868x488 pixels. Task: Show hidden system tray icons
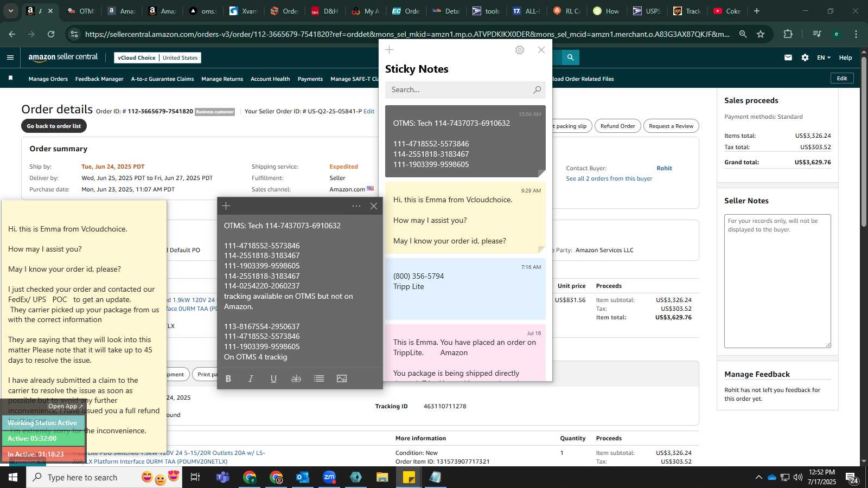tap(758, 477)
